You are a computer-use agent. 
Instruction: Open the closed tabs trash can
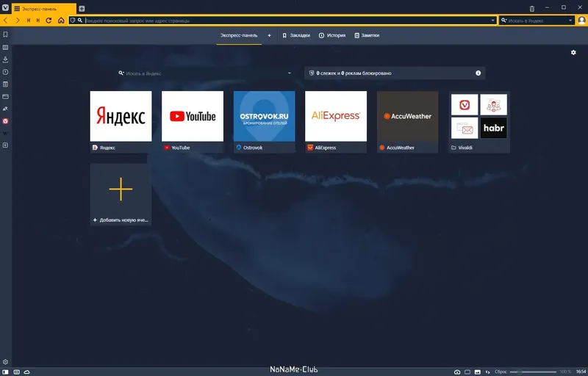(x=531, y=9)
